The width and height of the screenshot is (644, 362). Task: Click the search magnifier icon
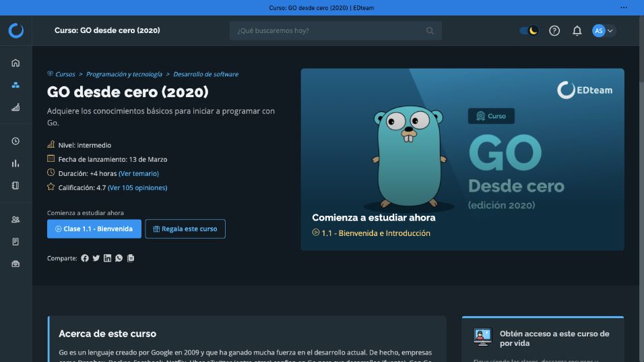tap(430, 31)
